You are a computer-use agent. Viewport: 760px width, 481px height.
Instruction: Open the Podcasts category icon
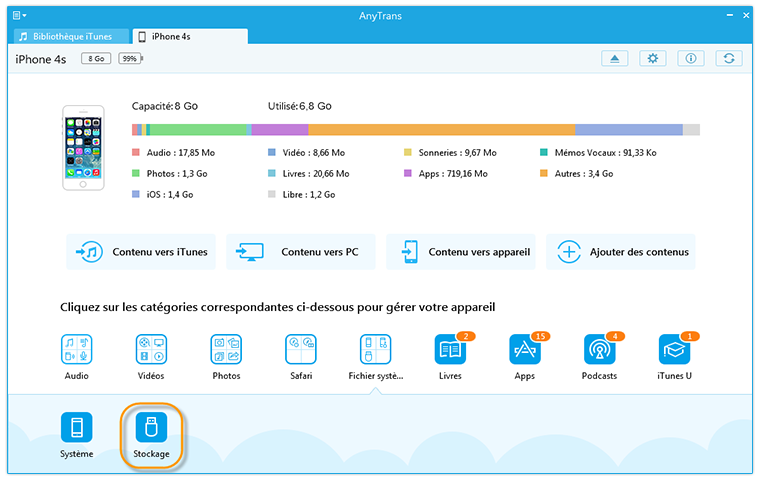(600, 349)
